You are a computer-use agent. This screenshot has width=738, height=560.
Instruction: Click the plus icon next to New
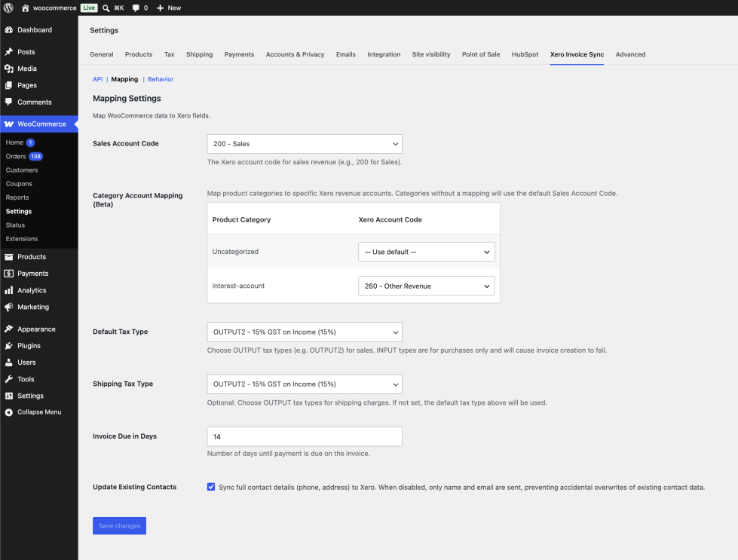click(160, 8)
